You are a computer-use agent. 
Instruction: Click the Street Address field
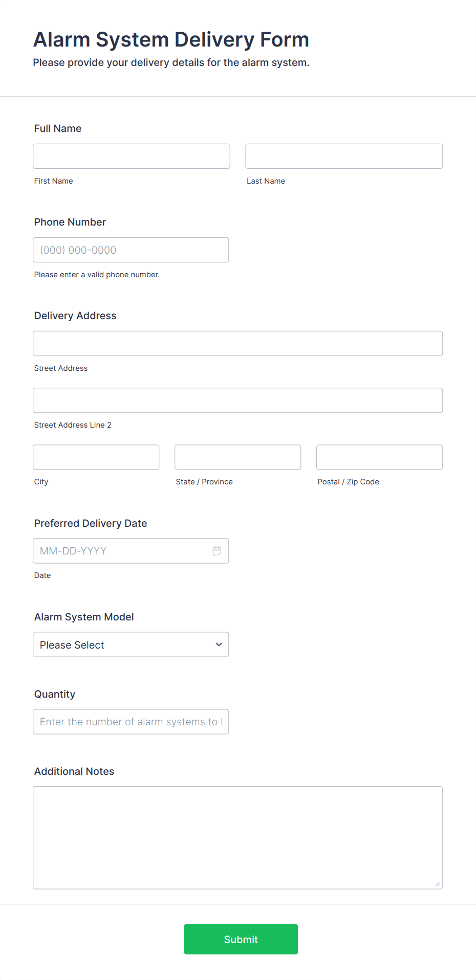[x=238, y=343]
